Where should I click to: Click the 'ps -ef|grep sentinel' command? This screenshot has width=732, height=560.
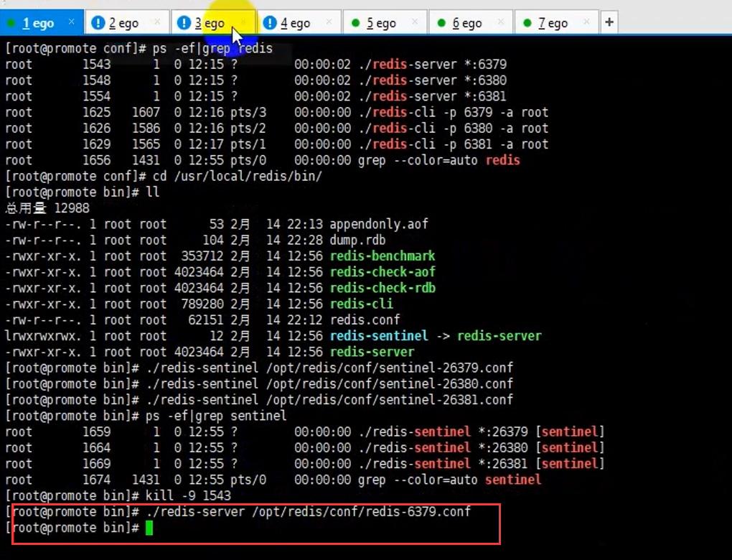(x=216, y=416)
